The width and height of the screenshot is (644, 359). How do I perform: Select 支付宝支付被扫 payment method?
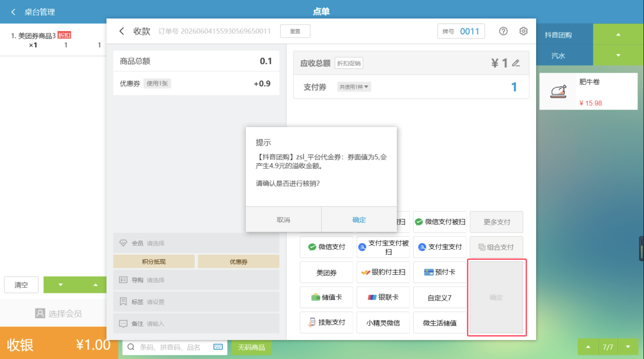pyautogui.click(x=383, y=247)
